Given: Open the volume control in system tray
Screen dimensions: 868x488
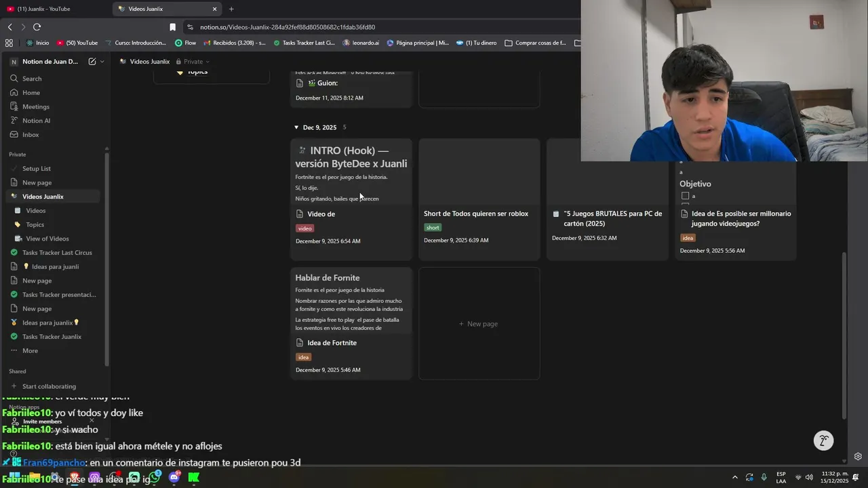Looking at the screenshot, I should [x=809, y=477].
